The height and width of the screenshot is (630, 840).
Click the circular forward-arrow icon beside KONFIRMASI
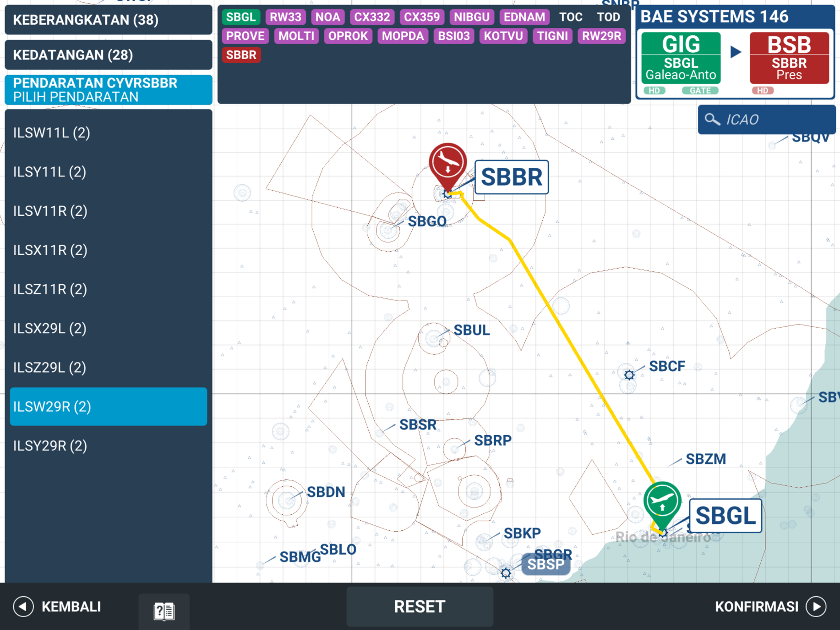[x=816, y=607]
